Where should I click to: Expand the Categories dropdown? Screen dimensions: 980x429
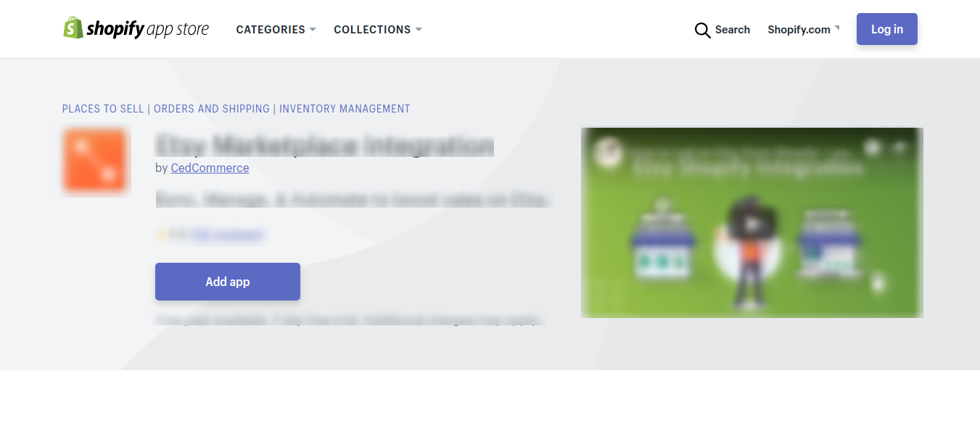pos(276,30)
